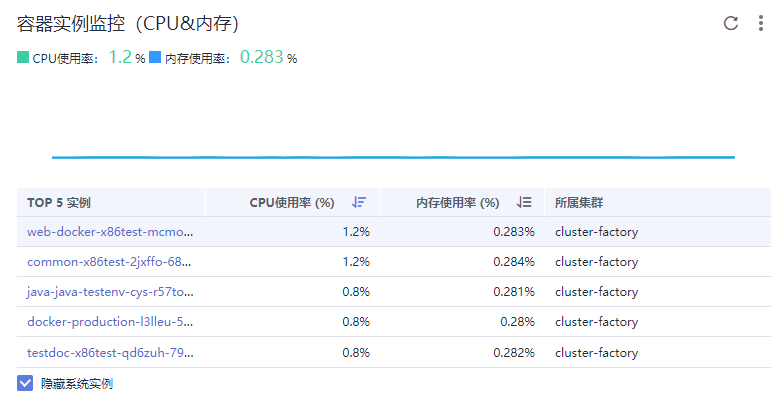
Task: Open instance web-docker-x86test-mcmo link
Action: pos(110,232)
